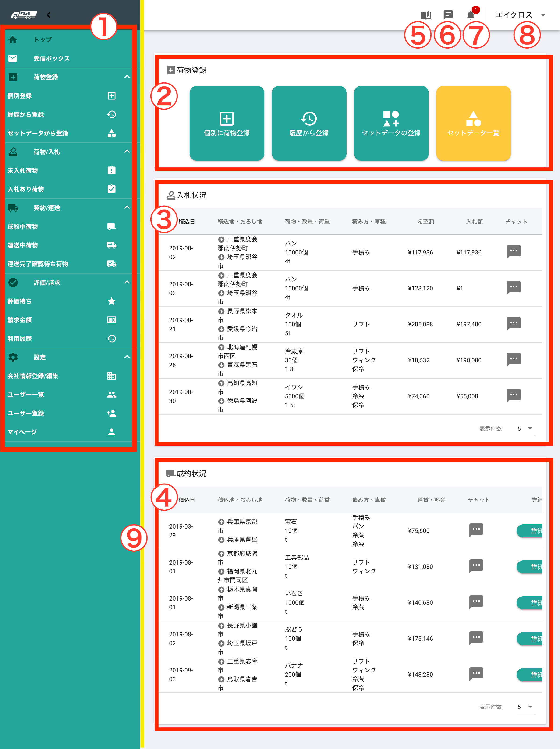
Task: Click the logo in the top-left header
Action: point(24,14)
